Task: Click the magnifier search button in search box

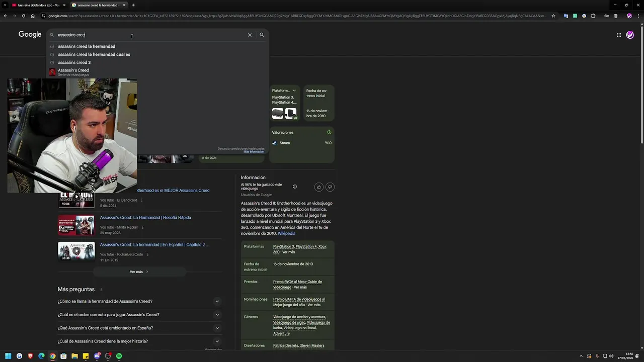Action: pos(262,35)
